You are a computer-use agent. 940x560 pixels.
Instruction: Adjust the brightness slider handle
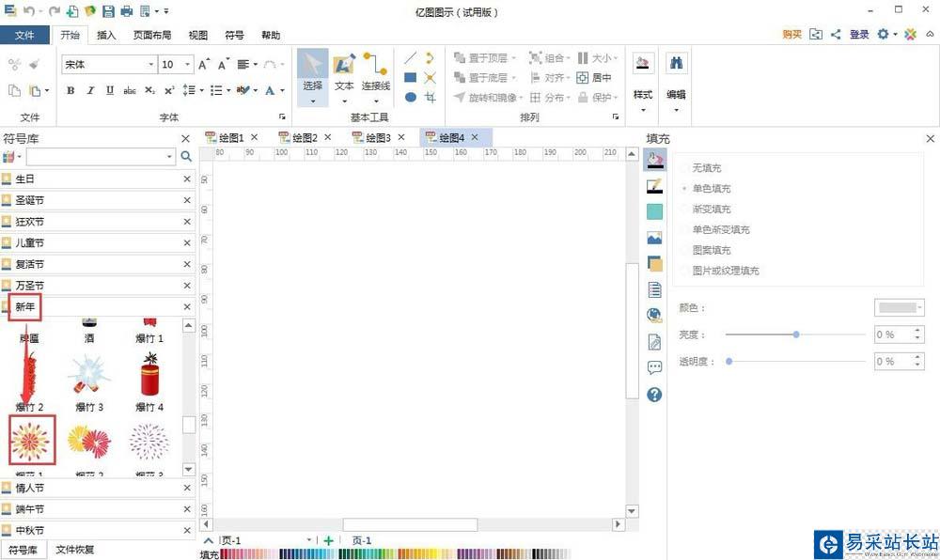click(x=796, y=334)
